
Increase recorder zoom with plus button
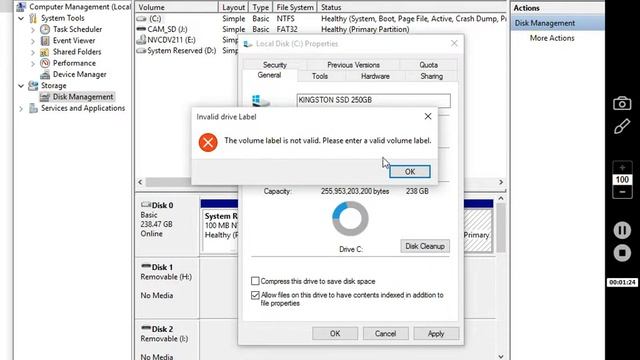point(622,168)
